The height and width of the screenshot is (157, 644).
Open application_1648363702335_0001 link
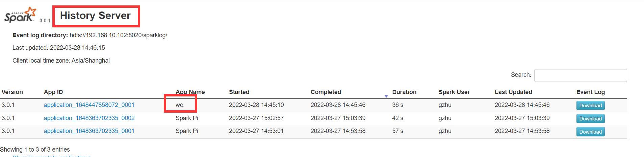(x=89, y=131)
